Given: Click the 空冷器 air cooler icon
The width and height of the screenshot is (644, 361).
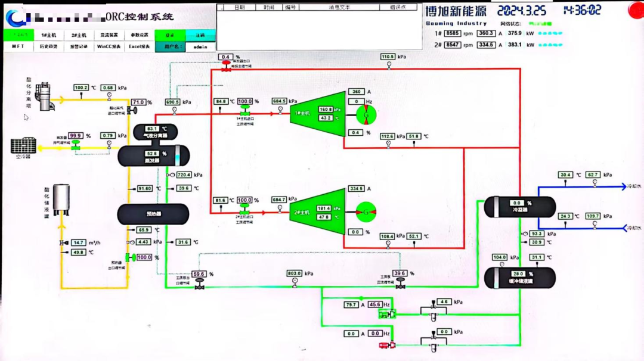Looking at the screenshot, I should pyautogui.click(x=23, y=145).
